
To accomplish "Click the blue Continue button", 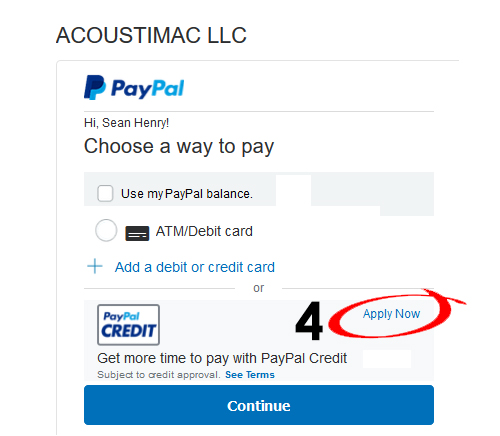I will [259, 405].
